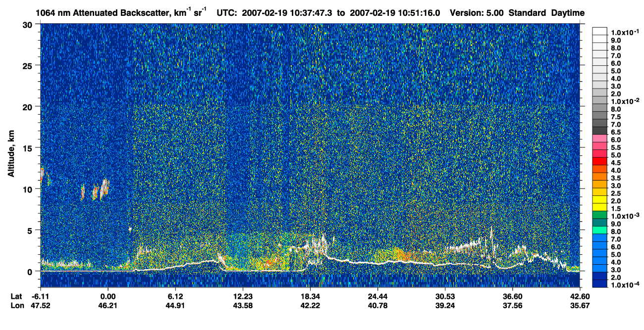Screen dimensions: 644x330
Task: Select the end time 2007-02-19 10:51:16.0
Action: (x=396, y=13)
